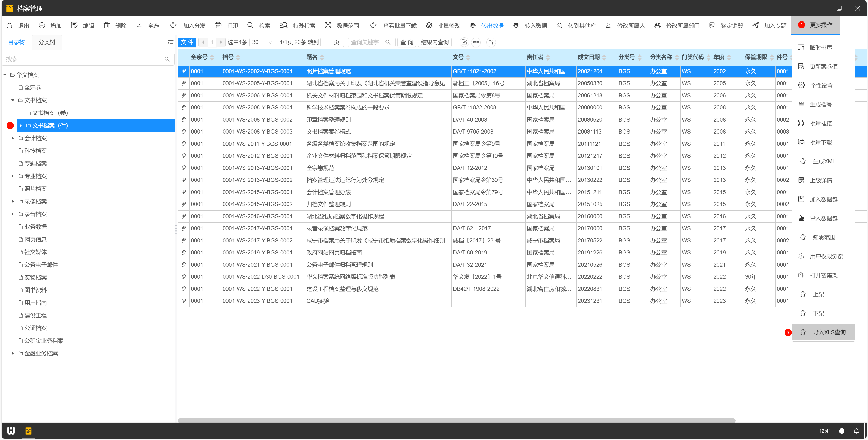The width and height of the screenshot is (868, 440).
Task: Click the 批量修改 layers icon
Action: pos(429,25)
